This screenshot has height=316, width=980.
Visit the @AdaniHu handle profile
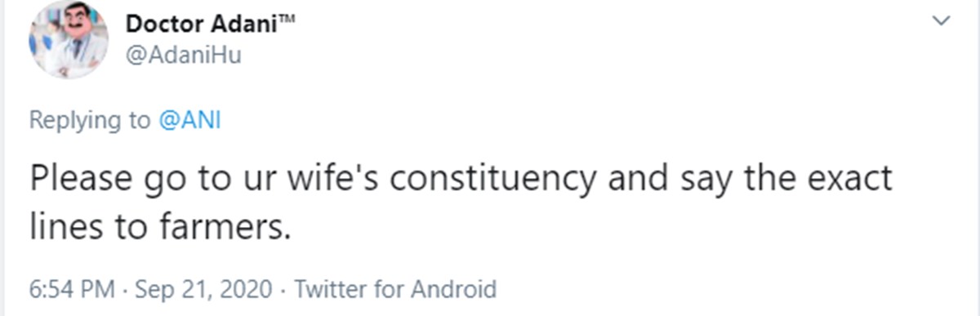click(183, 55)
